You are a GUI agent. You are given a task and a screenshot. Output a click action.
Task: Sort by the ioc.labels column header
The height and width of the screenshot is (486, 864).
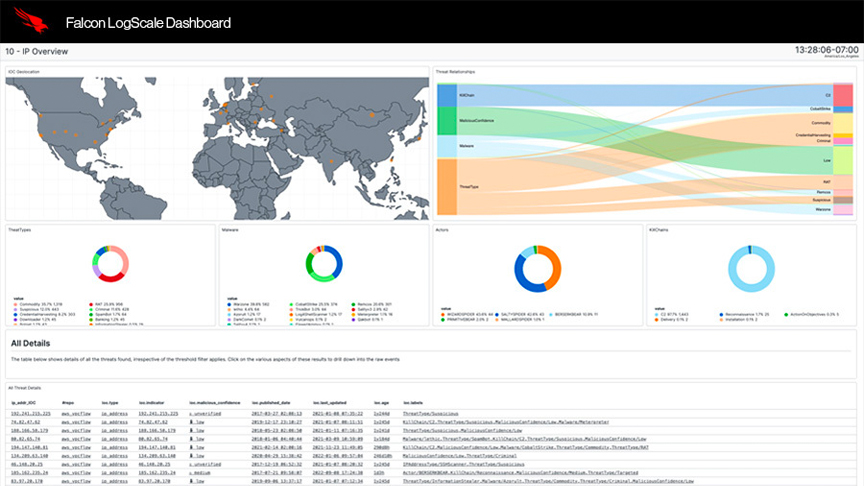pyautogui.click(x=413, y=403)
